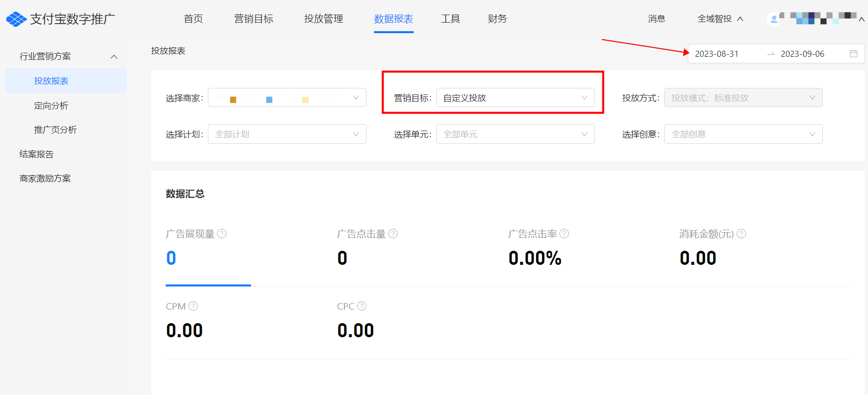This screenshot has height=395, width=868.
Task: Show help for 广告展现量
Action: (222, 234)
